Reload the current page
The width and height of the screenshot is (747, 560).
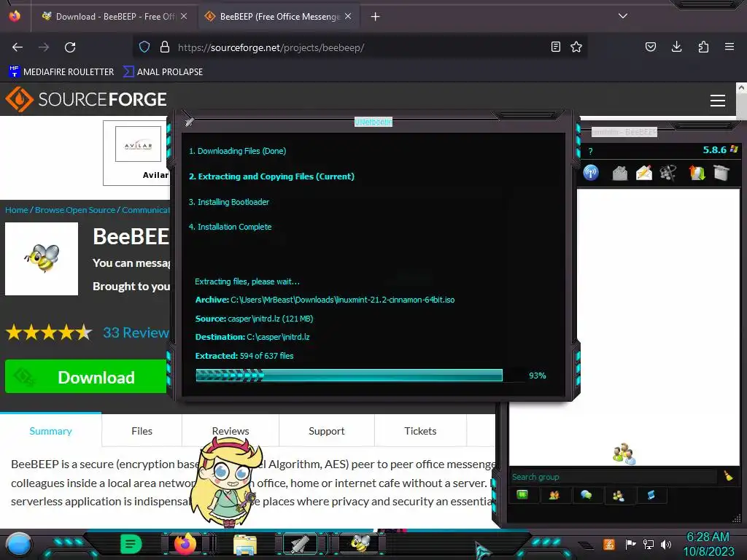70,47
